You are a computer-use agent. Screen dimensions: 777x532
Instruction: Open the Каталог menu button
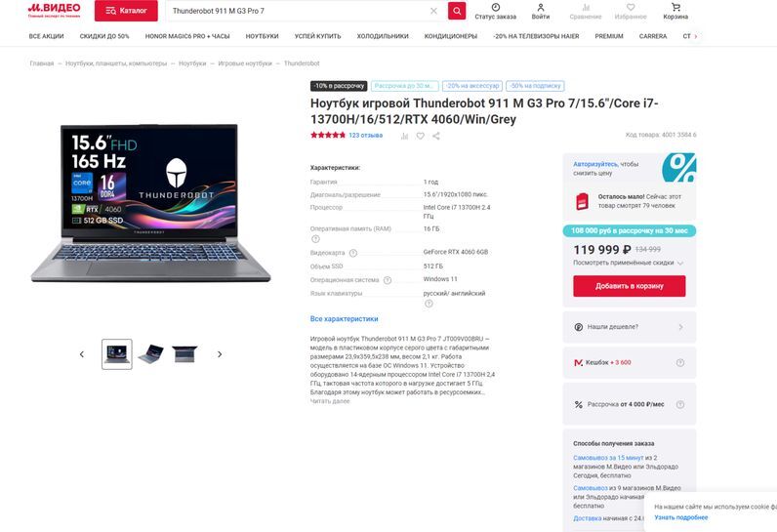pyautogui.click(x=126, y=11)
